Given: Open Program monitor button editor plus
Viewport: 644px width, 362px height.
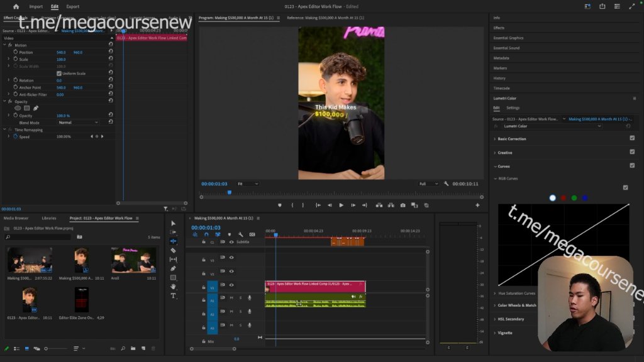Looking at the screenshot, I should (478, 206).
